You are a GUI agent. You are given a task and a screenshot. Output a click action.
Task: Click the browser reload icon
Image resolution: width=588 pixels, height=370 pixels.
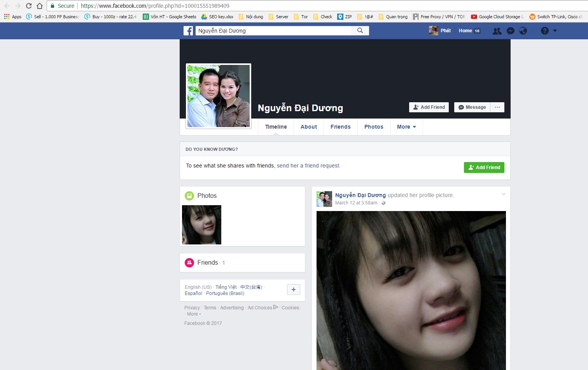(29, 6)
